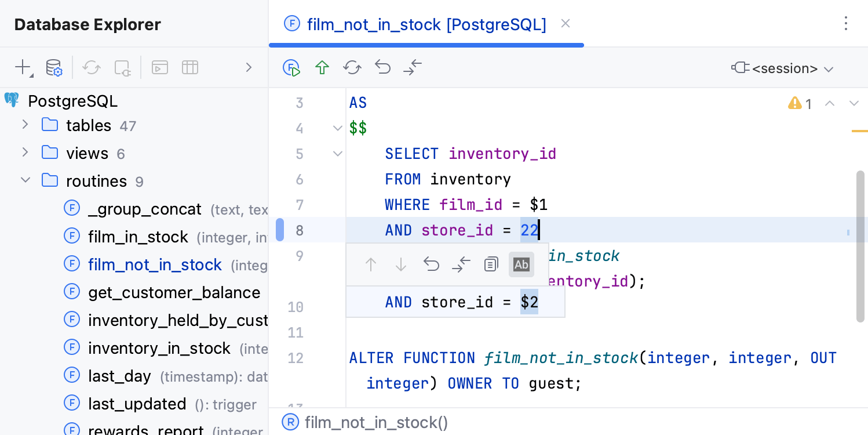This screenshot has height=435, width=868.
Task: Click the Disconnect plug icon
Action: point(122,67)
